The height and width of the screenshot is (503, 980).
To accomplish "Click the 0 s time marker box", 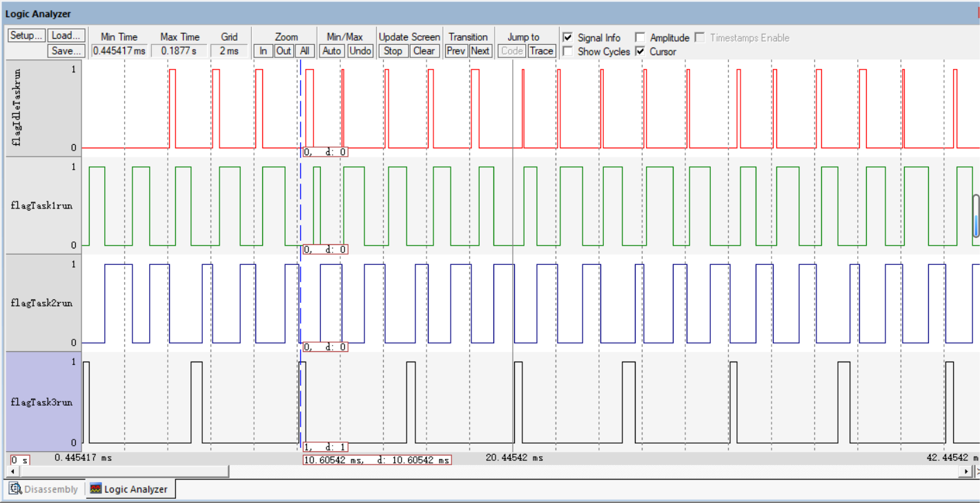I will [x=19, y=460].
